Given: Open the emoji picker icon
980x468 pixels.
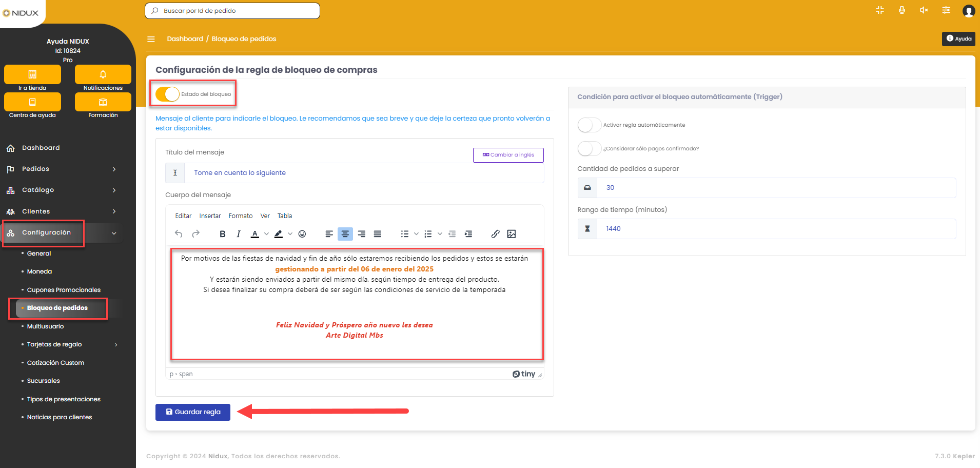Looking at the screenshot, I should tap(302, 234).
